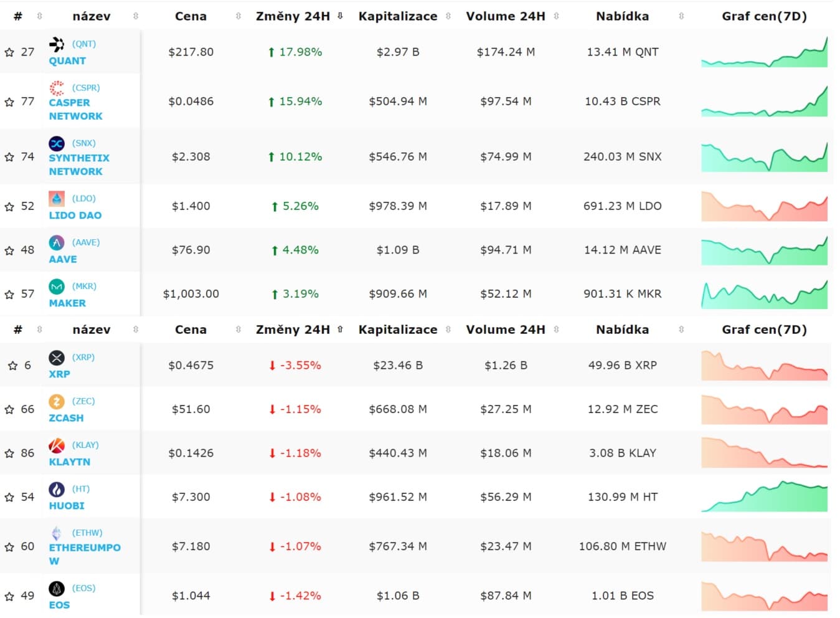840x618 pixels.
Task: Click the XRP coin logo
Action: (x=57, y=358)
